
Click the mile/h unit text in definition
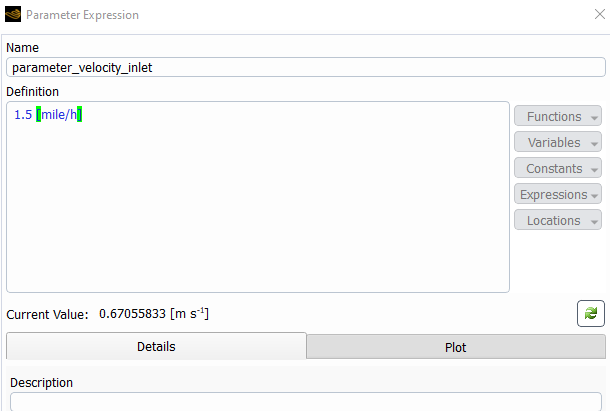pos(59,114)
